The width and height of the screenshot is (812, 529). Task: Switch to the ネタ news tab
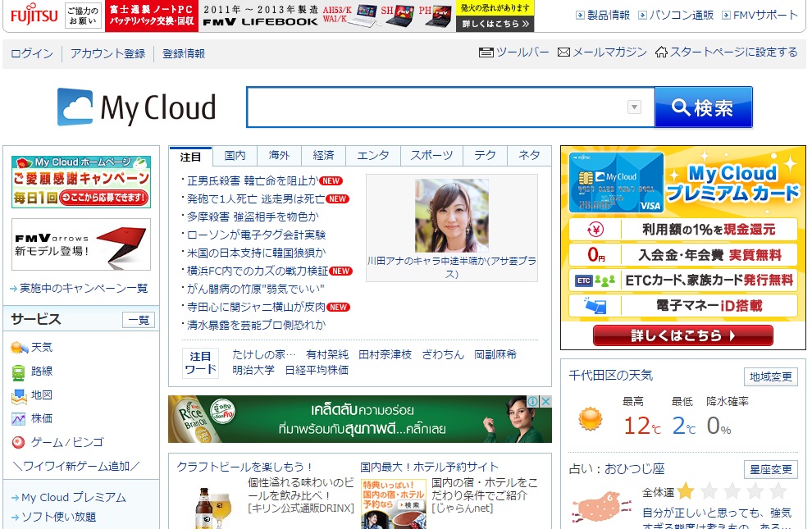pyautogui.click(x=529, y=155)
